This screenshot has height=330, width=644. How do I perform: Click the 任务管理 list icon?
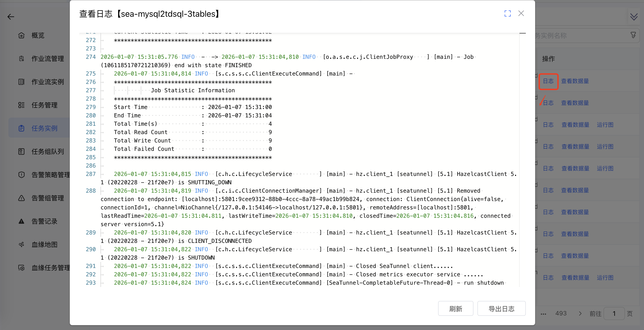[x=21, y=105]
